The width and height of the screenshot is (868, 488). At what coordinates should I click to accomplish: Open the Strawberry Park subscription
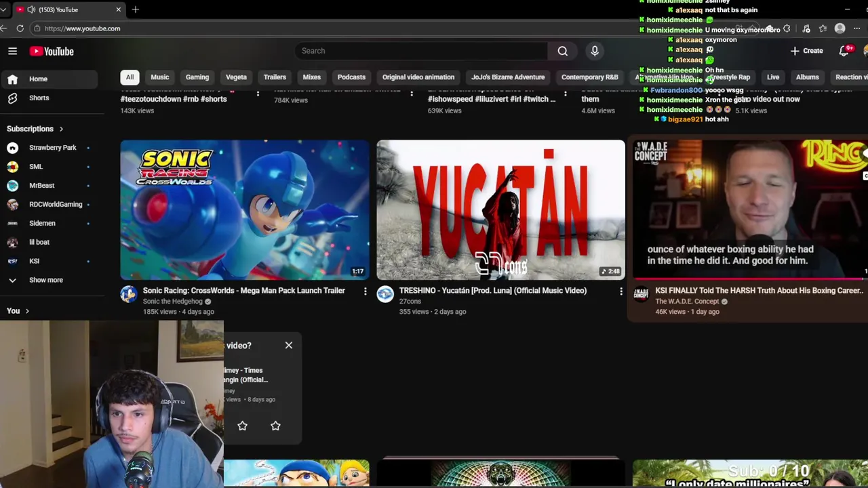click(49, 148)
